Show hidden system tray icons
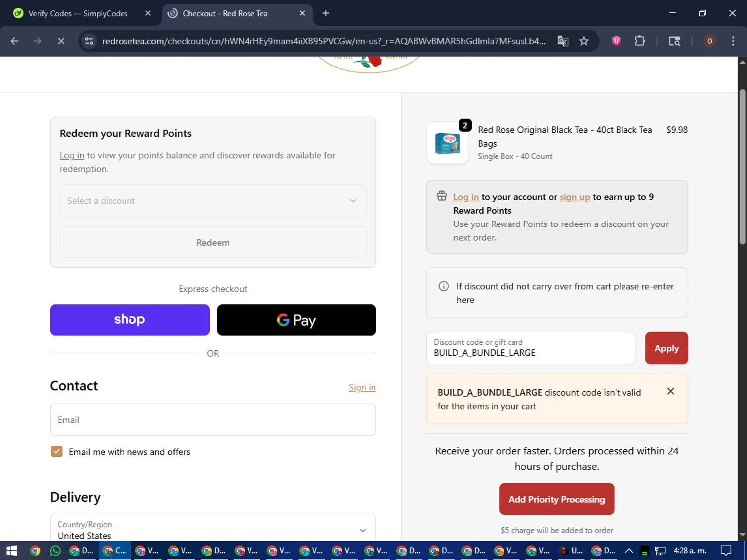Viewport: 747px width, 560px height. 629,551
